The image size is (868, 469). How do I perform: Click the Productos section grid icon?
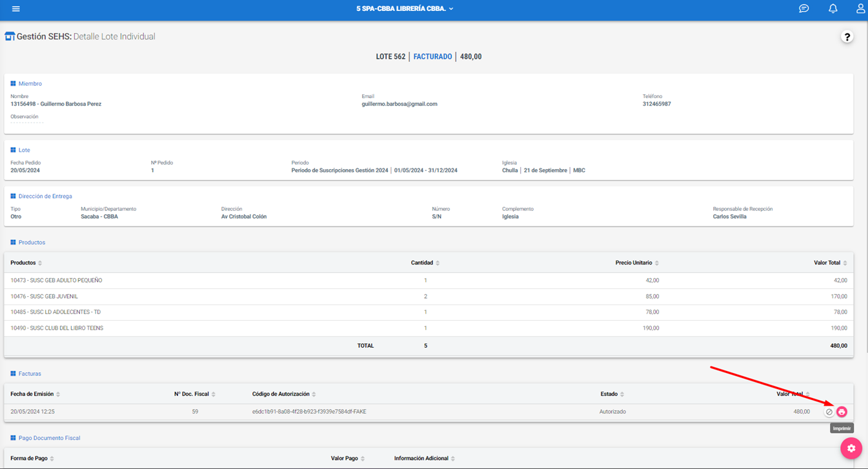(13, 243)
